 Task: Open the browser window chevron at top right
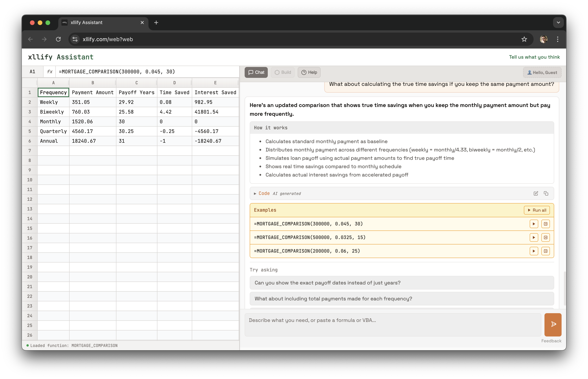coord(558,22)
